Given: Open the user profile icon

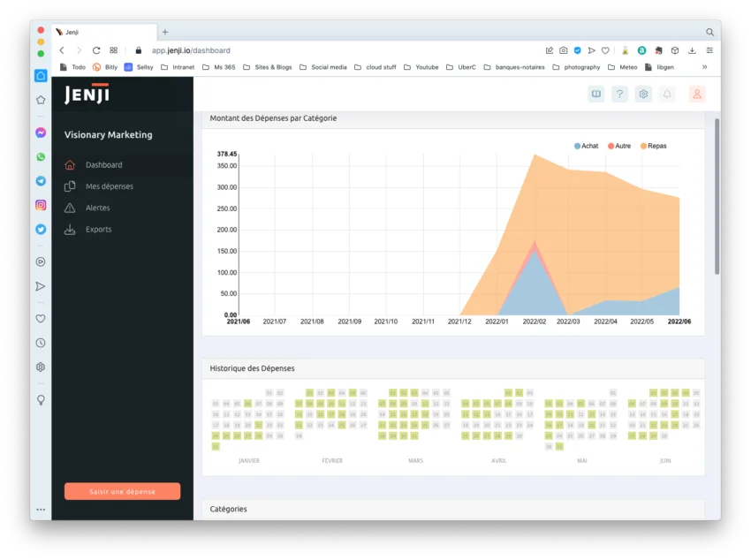Looking at the screenshot, I should point(697,94).
